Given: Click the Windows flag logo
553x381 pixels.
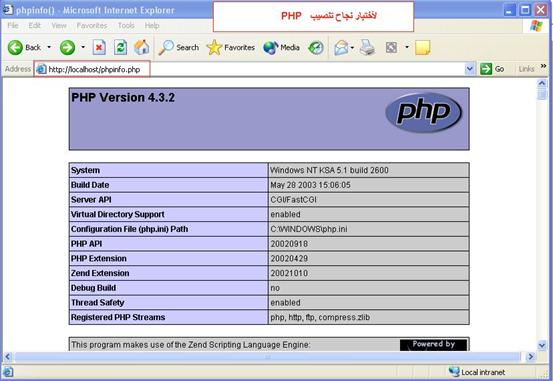Looking at the screenshot, I should point(536,26).
